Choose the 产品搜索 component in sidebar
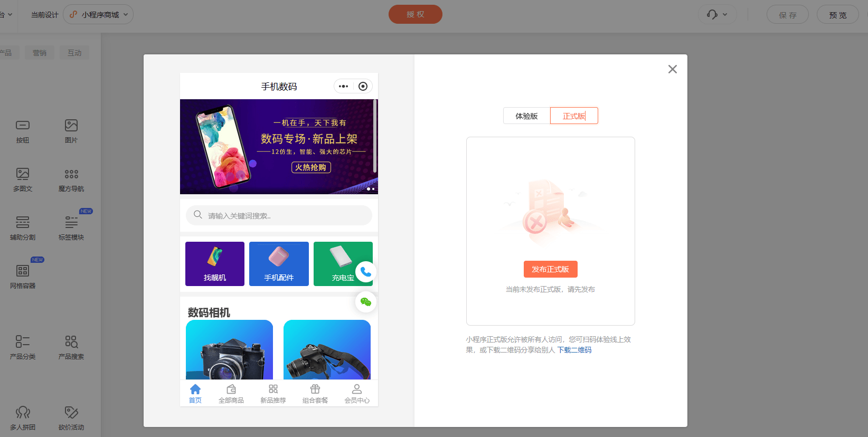 tap(71, 341)
